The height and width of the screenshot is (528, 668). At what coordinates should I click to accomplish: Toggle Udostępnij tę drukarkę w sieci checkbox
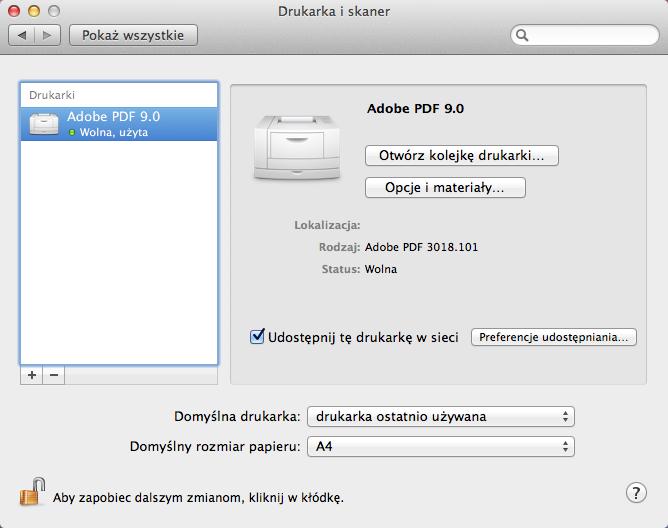coord(257,337)
